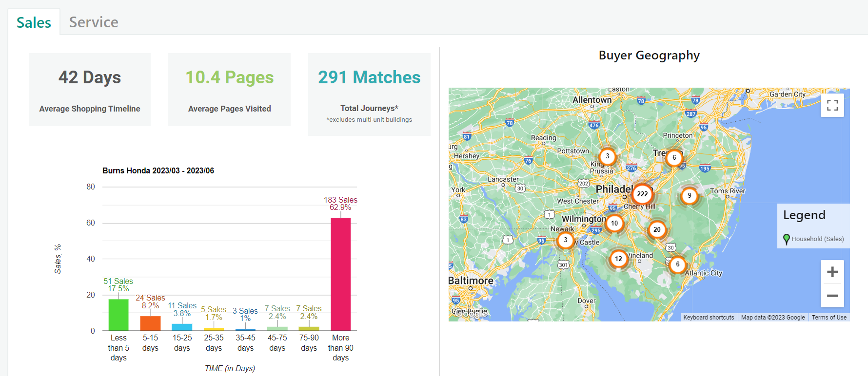Click the 291 Matches total journeys card
The image size is (868, 376).
point(369,94)
